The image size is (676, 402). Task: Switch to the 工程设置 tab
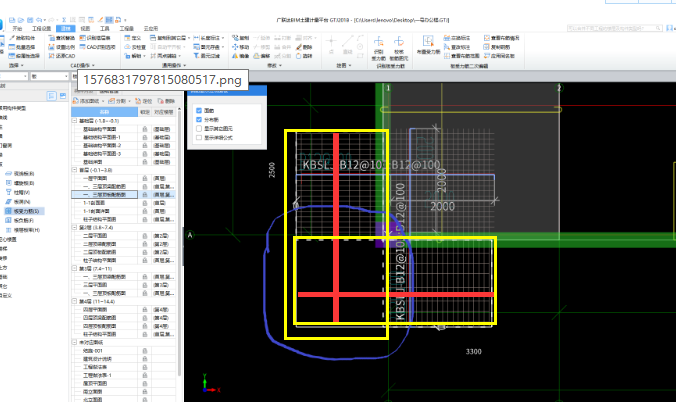coord(41,28)
